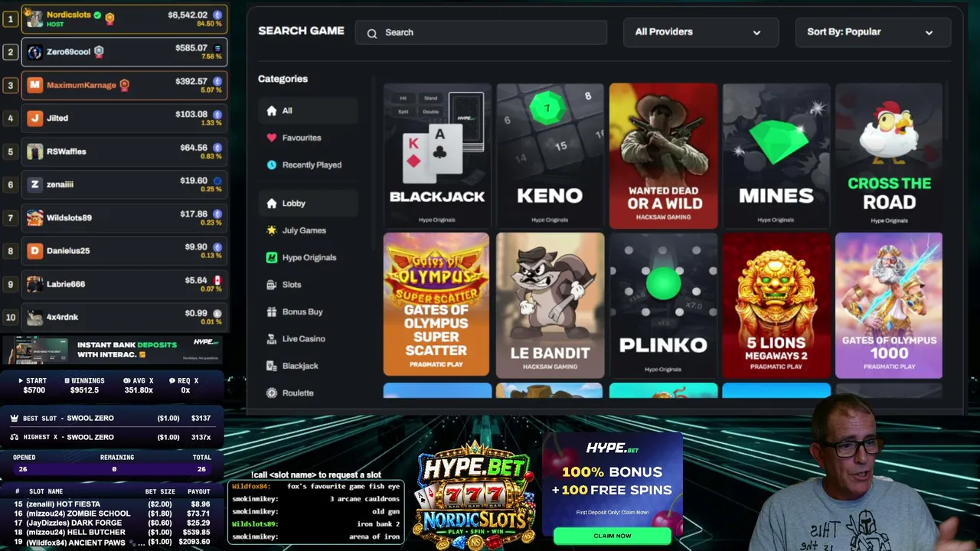Click the Search game input field
Image resolution: width=980 pixels, height=551 pixels.
481,33
